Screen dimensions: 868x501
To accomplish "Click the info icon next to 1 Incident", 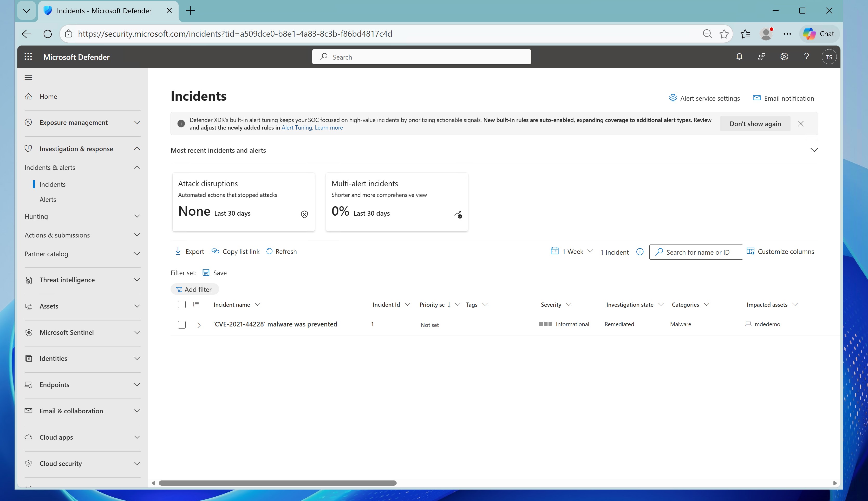I will [x=640, y=252].
